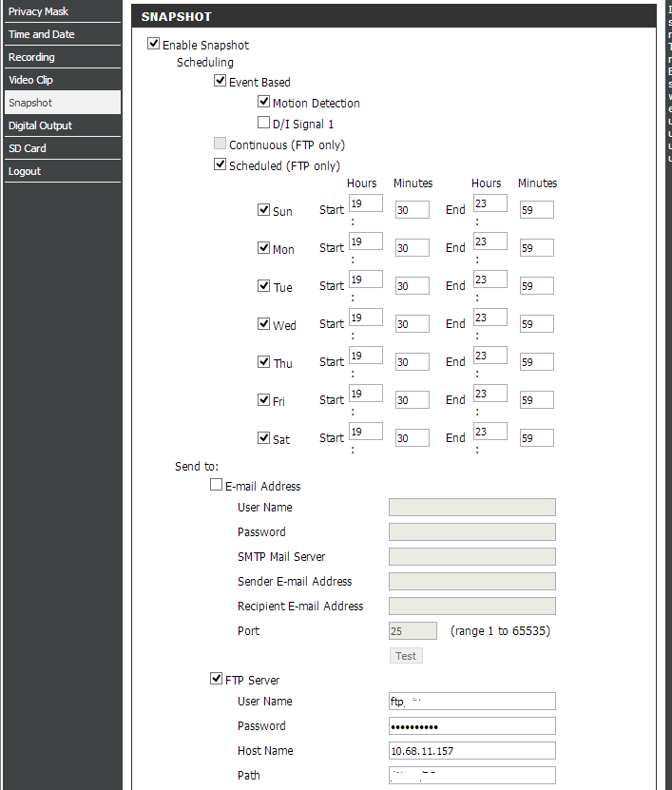Click the Mon start hours field
672x790 pixels.
pos(365,241)
